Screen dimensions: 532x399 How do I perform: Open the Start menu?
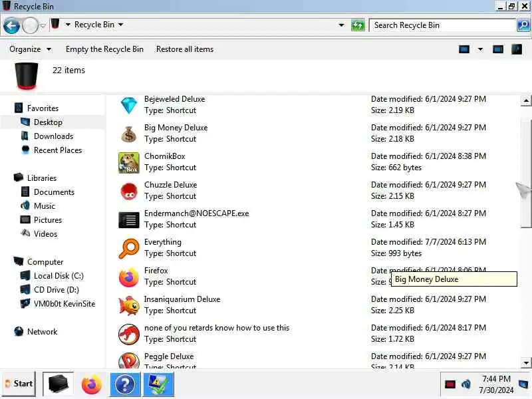pyautogui.click(x=19, y=384)
